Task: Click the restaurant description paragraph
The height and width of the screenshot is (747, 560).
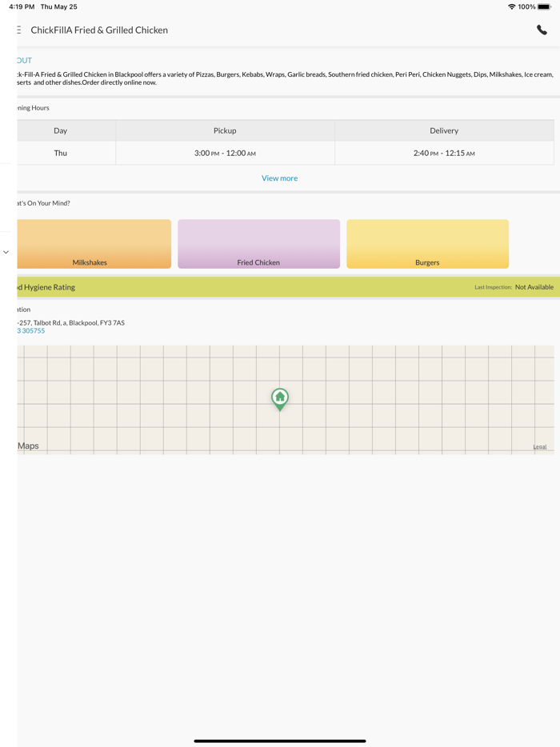Action: [x=285, y=78]
